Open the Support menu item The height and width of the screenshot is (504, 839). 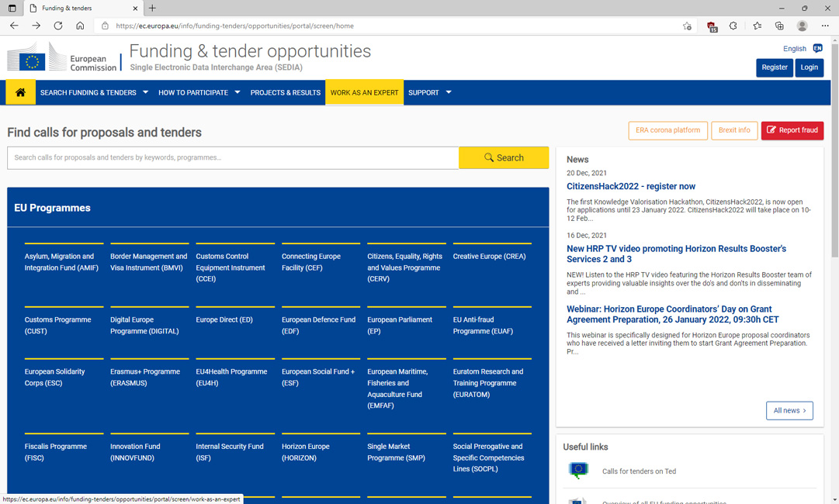click(x=423, y=92)
